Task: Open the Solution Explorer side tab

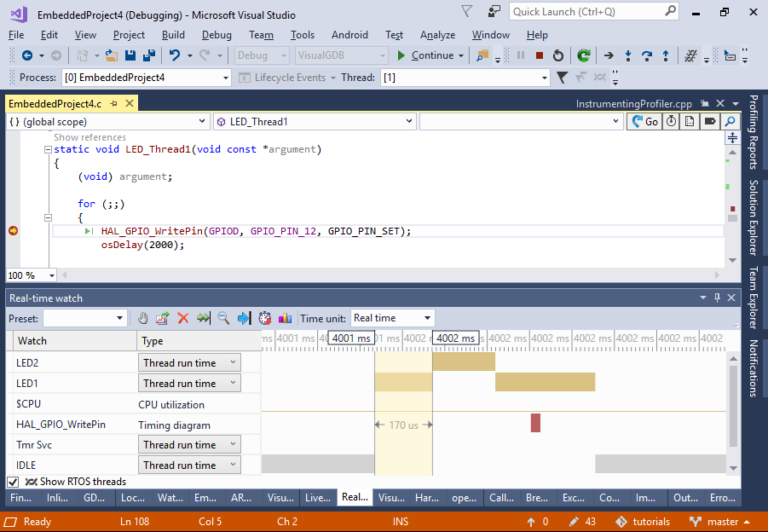Action: coord(754,217)
